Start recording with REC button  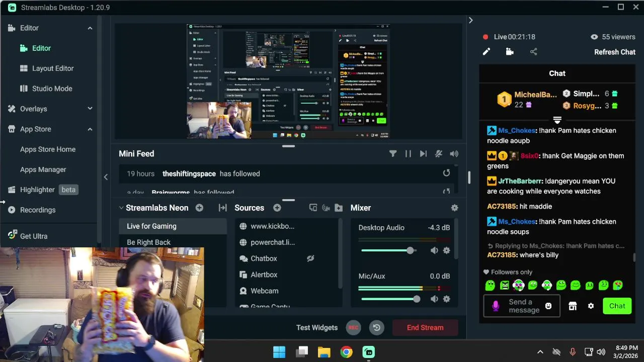353,328
